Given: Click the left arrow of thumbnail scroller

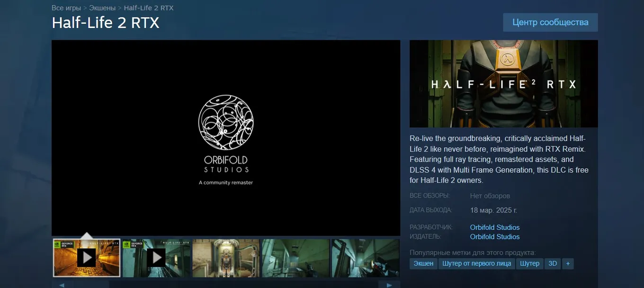Looking at the screenshot, I should [62, 285].
